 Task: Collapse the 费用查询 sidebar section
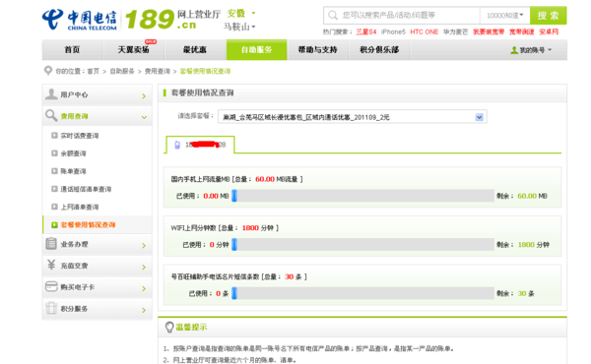(144, 117)
